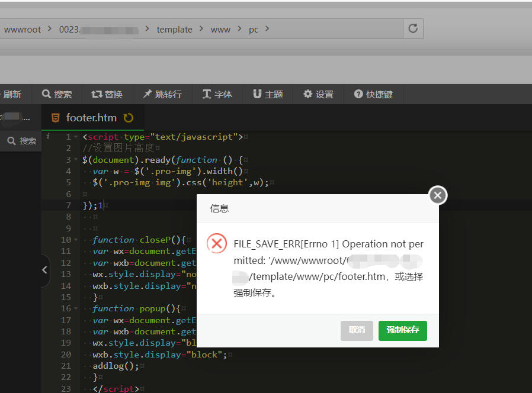The width and height of the screenshot is (532, 393).
Task: Open the 搜索 search tool in editor toolbar
Action: [57, 94]
